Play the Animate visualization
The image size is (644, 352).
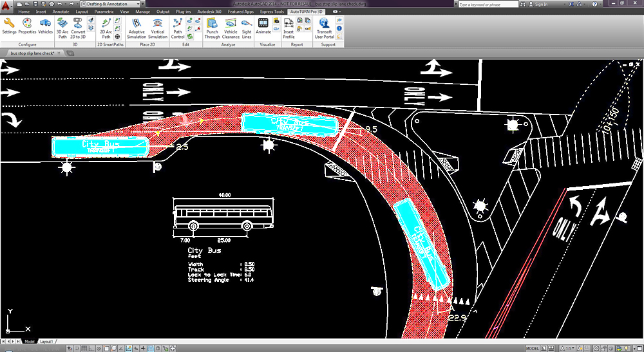(x=263, y=26)
